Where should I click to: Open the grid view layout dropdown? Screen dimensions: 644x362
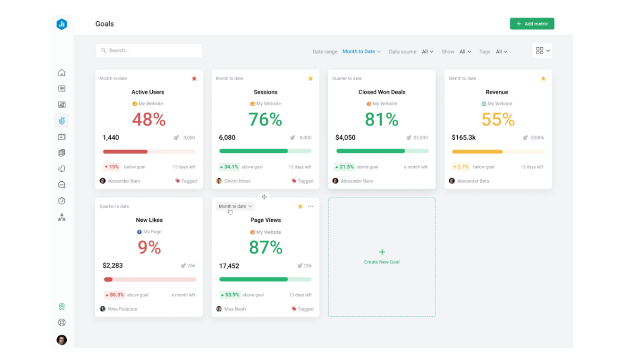click(542, 51)
